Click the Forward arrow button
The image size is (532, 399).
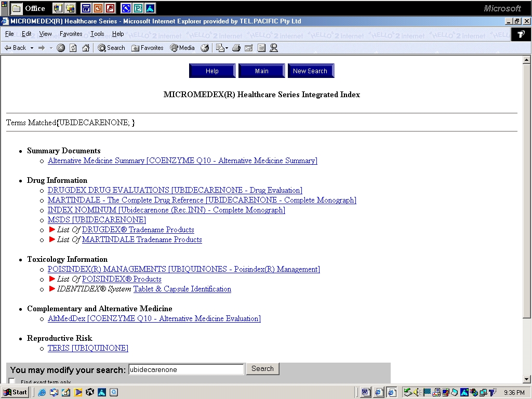(42, 48)
